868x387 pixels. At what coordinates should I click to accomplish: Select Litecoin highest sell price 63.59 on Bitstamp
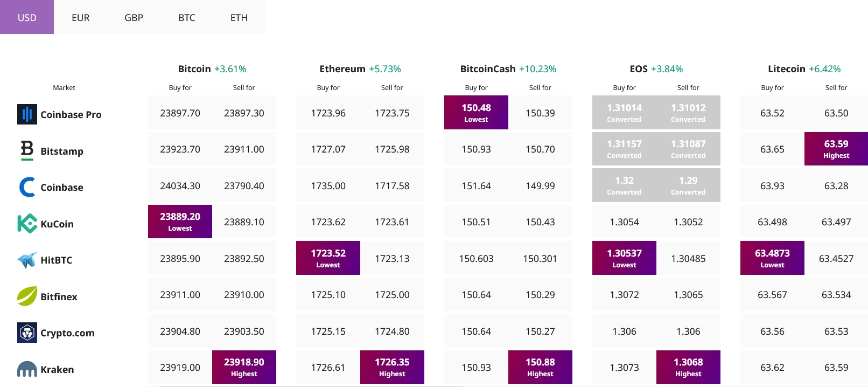(836, 149)
